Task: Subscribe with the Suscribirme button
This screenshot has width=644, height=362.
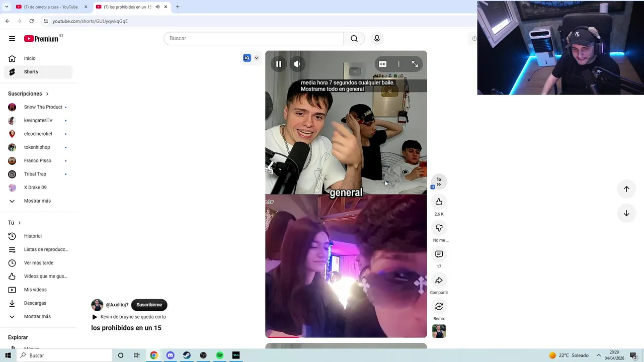Action: 149,305
